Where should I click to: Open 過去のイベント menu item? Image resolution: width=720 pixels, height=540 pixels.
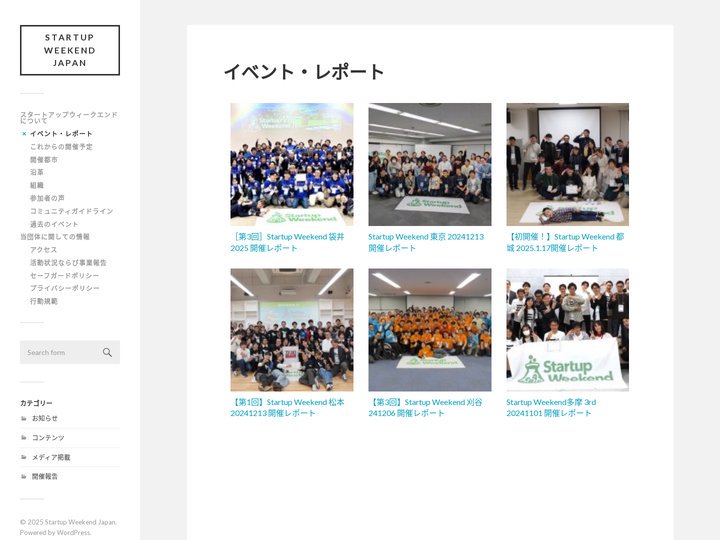point(54,224)
